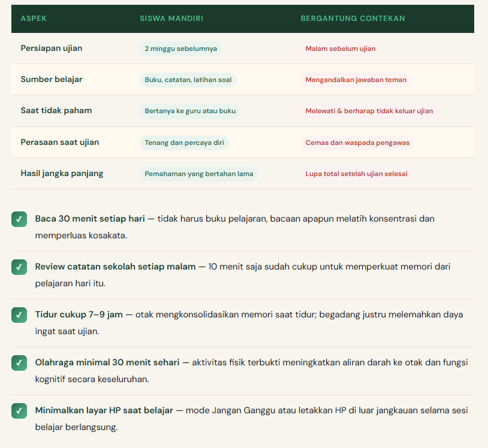Viewport: 488px width, 448px height.
Task: Click the "Pemahaman yang bertahan lama" pill
Action: (x=198, y=174)
